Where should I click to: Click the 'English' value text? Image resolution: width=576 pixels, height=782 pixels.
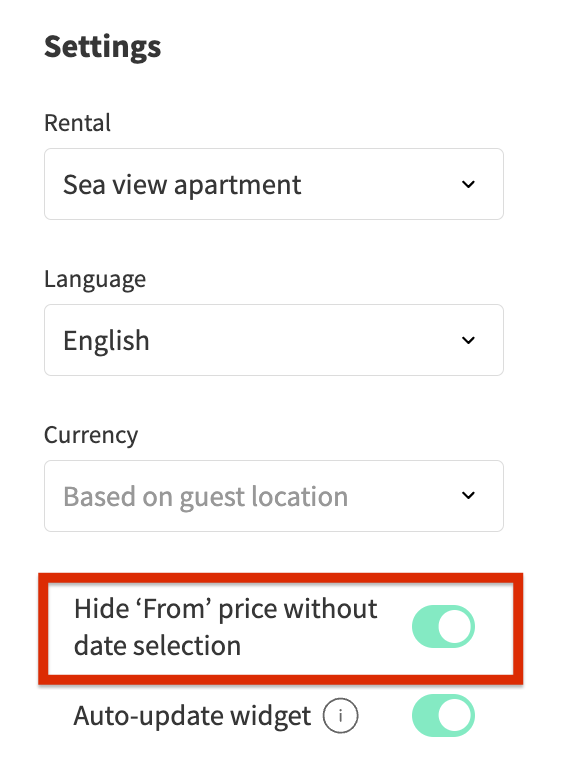coord(106,341)
